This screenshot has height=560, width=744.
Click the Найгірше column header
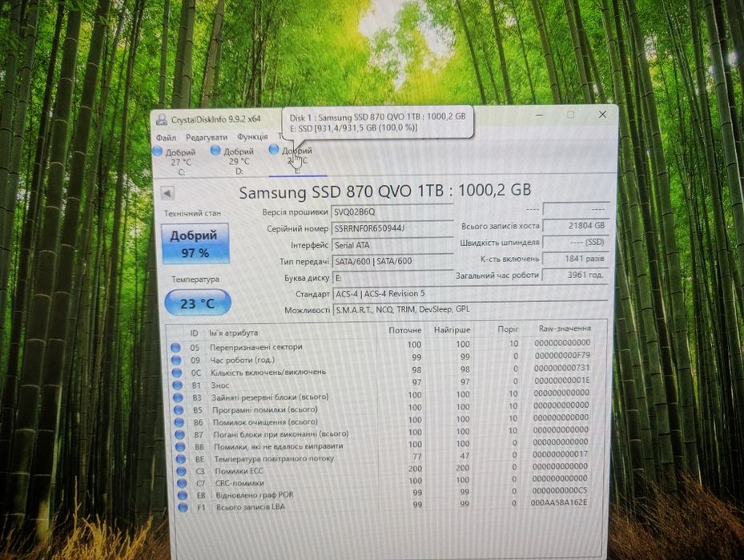452,329
